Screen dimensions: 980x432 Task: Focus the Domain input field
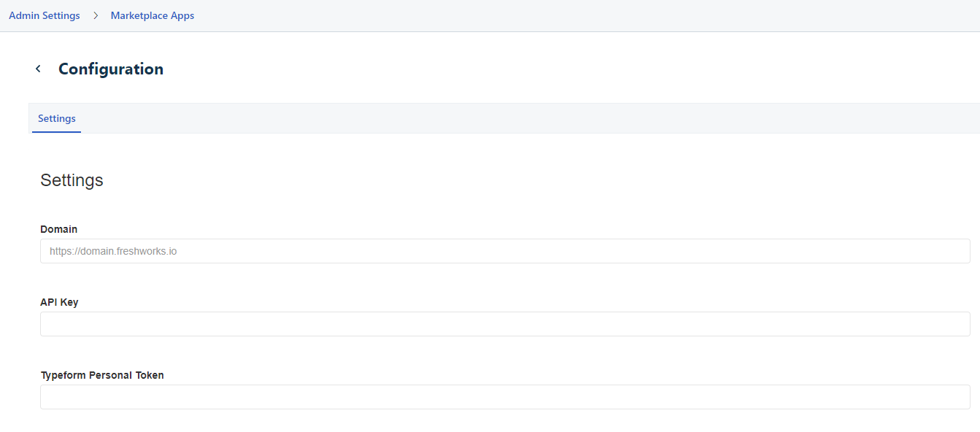click(x=505, y=251)
